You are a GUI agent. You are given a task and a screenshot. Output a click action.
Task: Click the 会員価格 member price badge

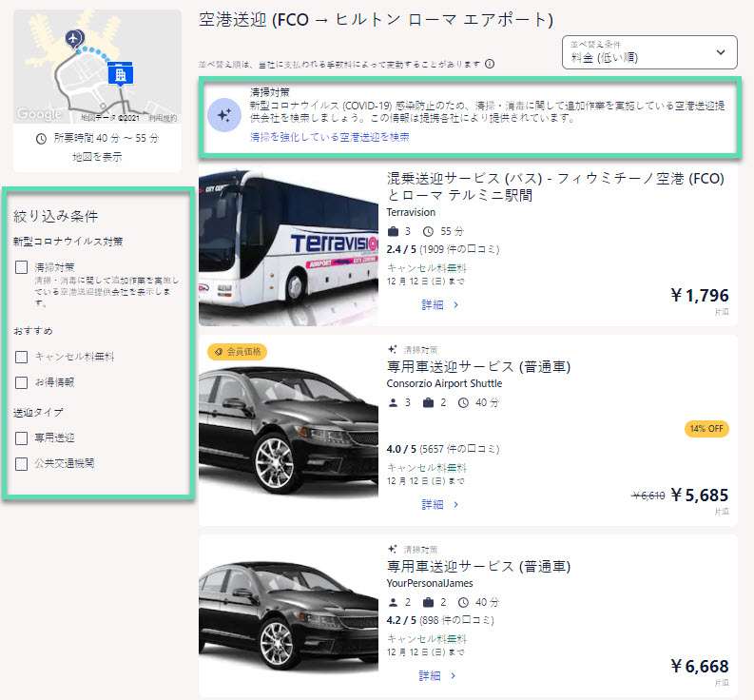coord(237,352)
